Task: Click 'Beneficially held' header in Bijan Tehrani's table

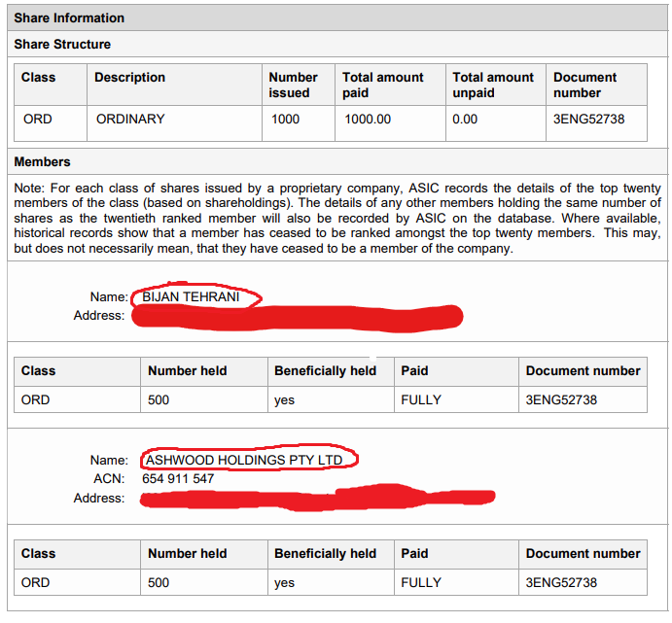Action: [325, 371]
